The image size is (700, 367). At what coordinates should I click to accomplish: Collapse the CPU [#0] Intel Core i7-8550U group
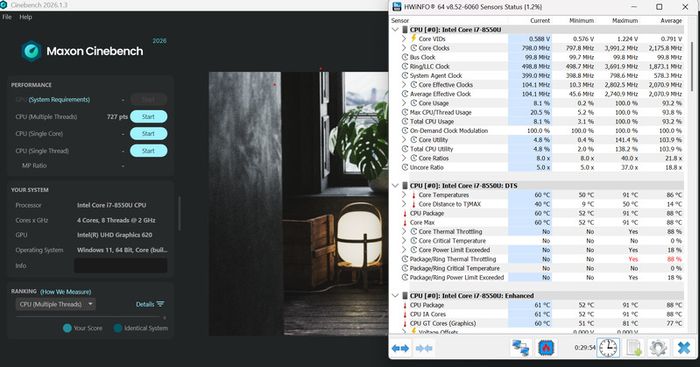pos(395,30)
